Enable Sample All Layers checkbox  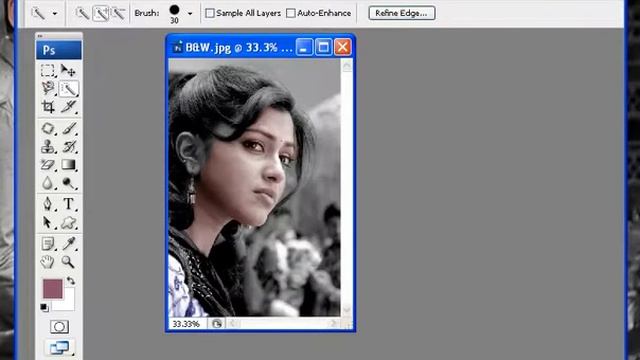point(210,13)
